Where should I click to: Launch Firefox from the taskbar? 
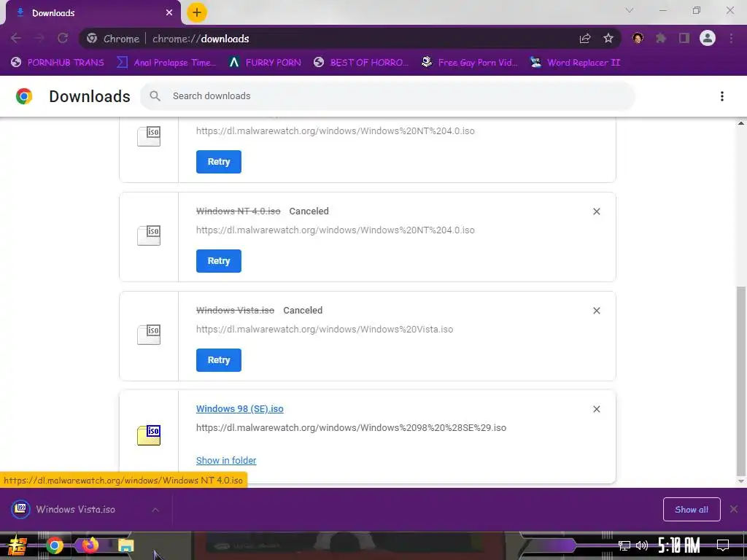[90, 545]
